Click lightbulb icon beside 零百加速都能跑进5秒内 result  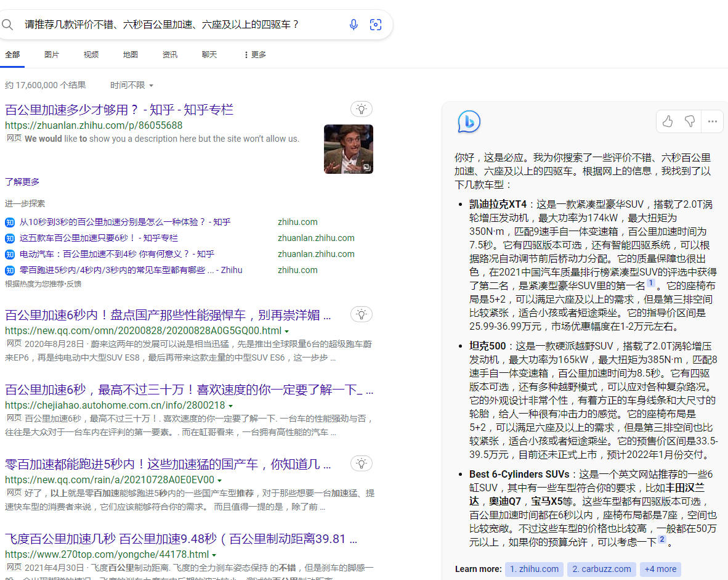[361, 464]
